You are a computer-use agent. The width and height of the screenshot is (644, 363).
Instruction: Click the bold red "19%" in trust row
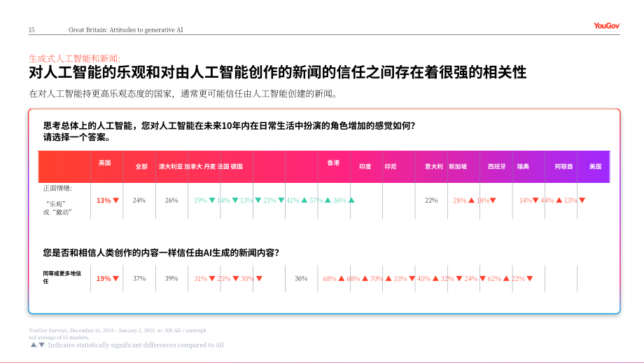[104, 279]
